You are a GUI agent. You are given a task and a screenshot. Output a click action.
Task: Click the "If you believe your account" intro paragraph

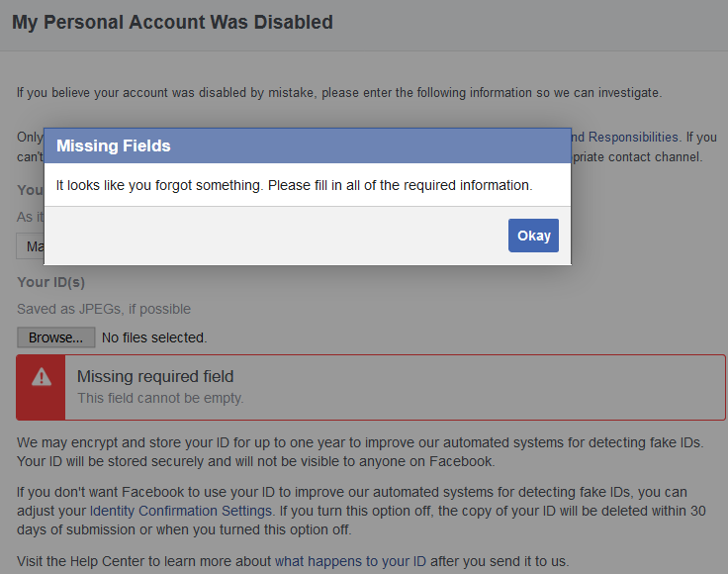[338, 93]
